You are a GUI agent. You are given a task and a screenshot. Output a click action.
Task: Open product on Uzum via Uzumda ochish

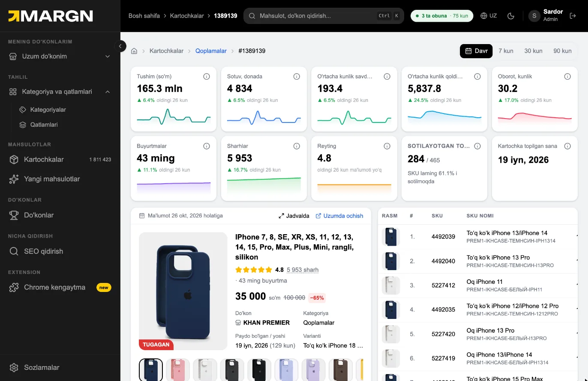[x=339, y=216]
